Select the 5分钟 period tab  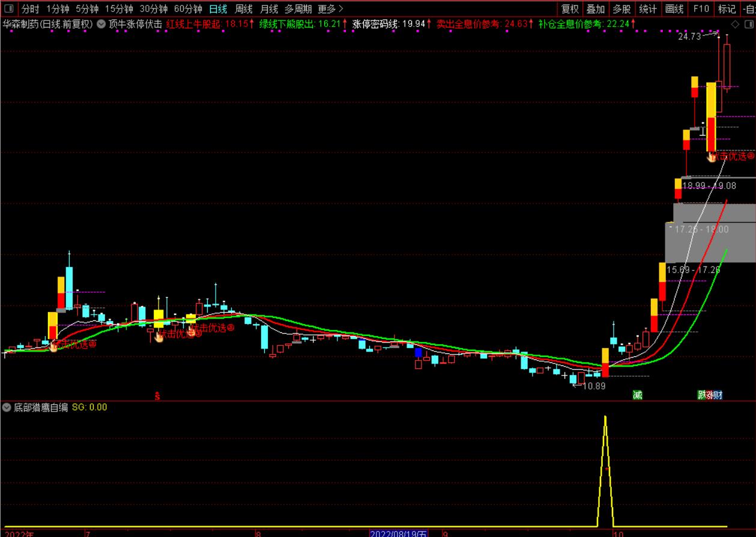coord(86,9)
